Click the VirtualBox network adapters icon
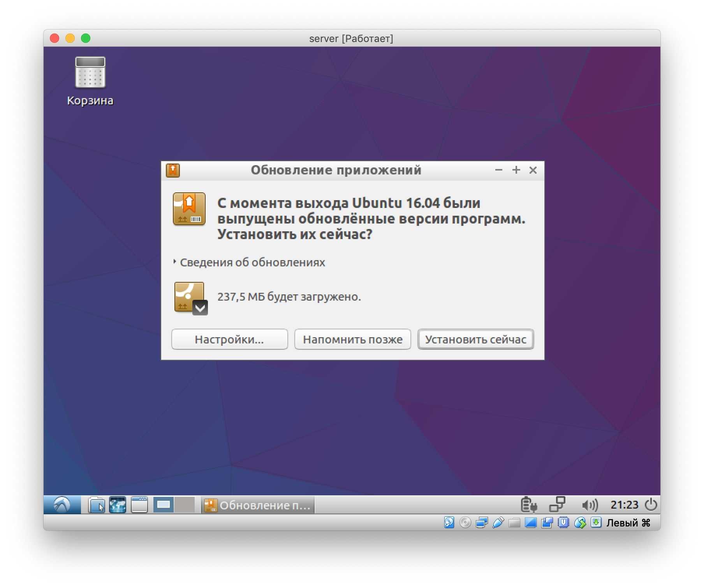704x588 pixels. 482,522
